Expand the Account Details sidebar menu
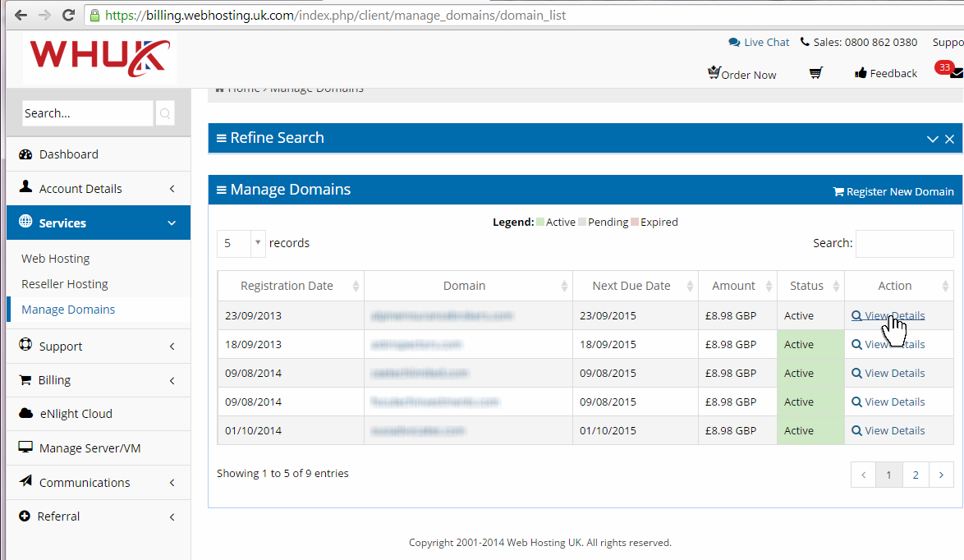Viewport: 964px width, 560px height. [x=98, y=189]
